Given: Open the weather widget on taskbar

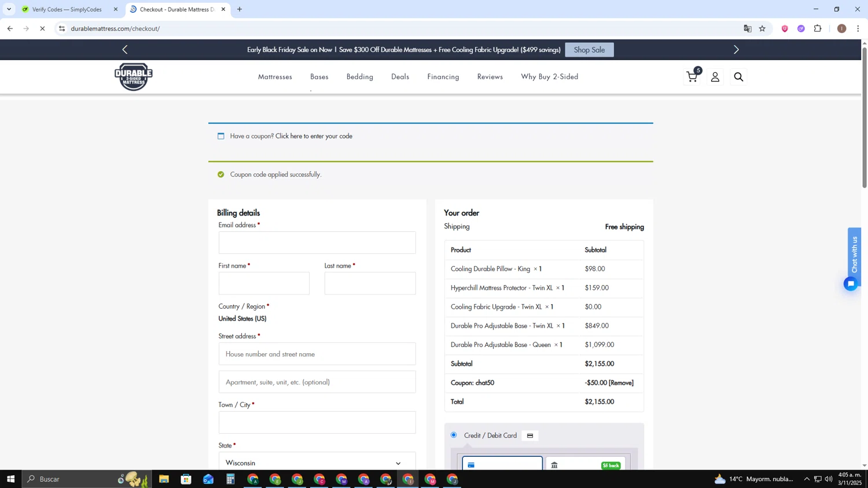Looking at the screenshot, I should (x=754, y=479).
